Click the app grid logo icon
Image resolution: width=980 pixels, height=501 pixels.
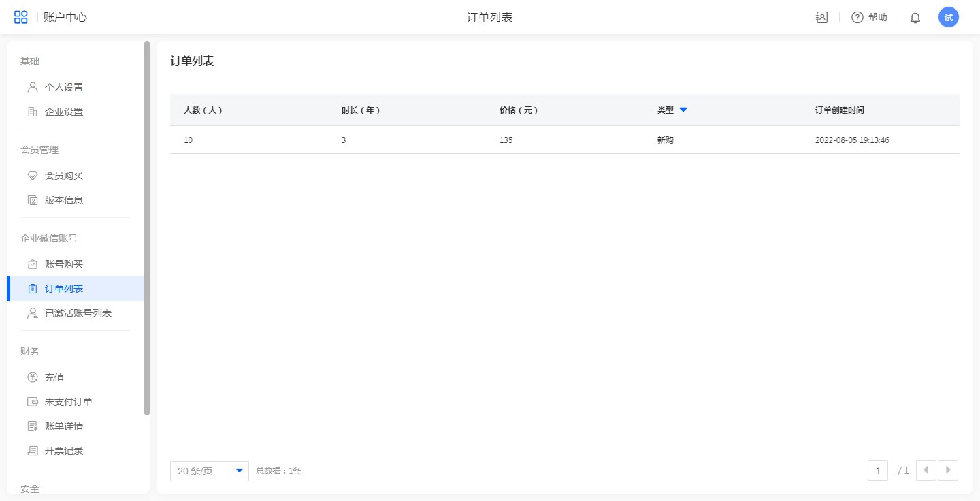point(21,17)
